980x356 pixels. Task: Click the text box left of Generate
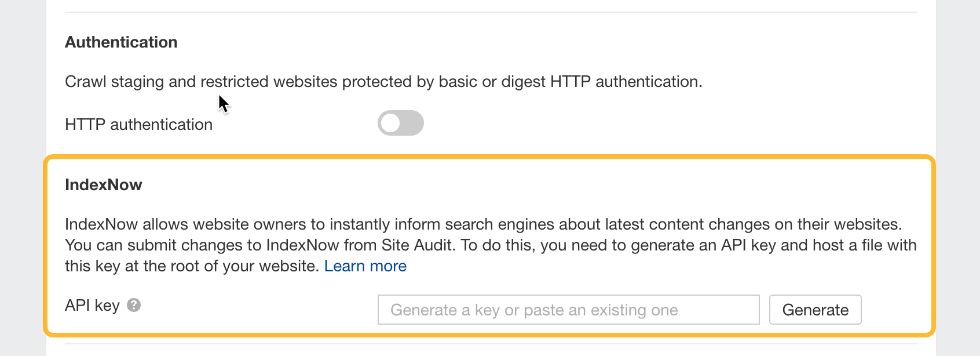coord(568,310)
